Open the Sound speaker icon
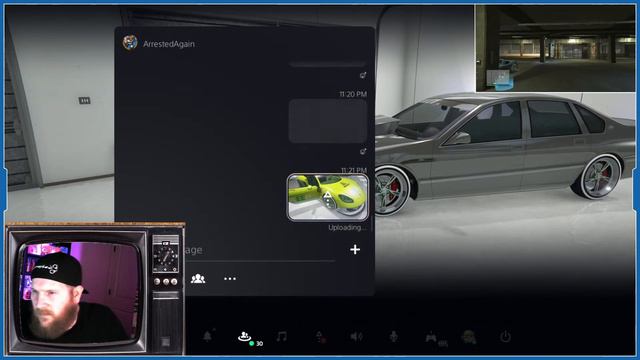This screenshot has width=640, height=360. 357,336
